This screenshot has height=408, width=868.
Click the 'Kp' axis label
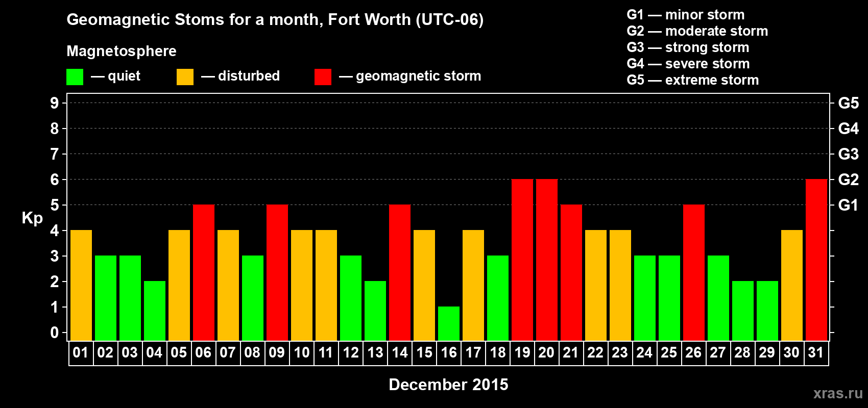point(32,218)
